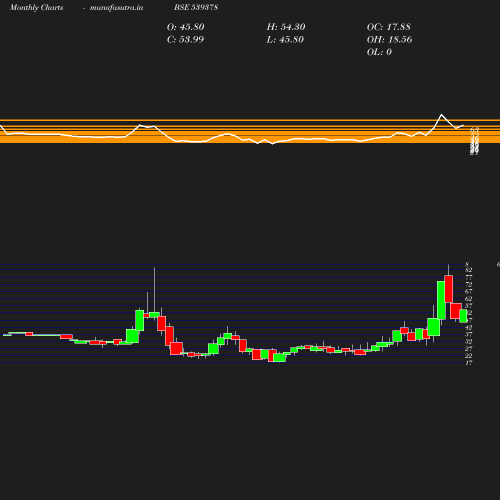The image size is (500, 500).
Task: Click the tallest red candle at the chart peak
Action: (x=449, y=289)
